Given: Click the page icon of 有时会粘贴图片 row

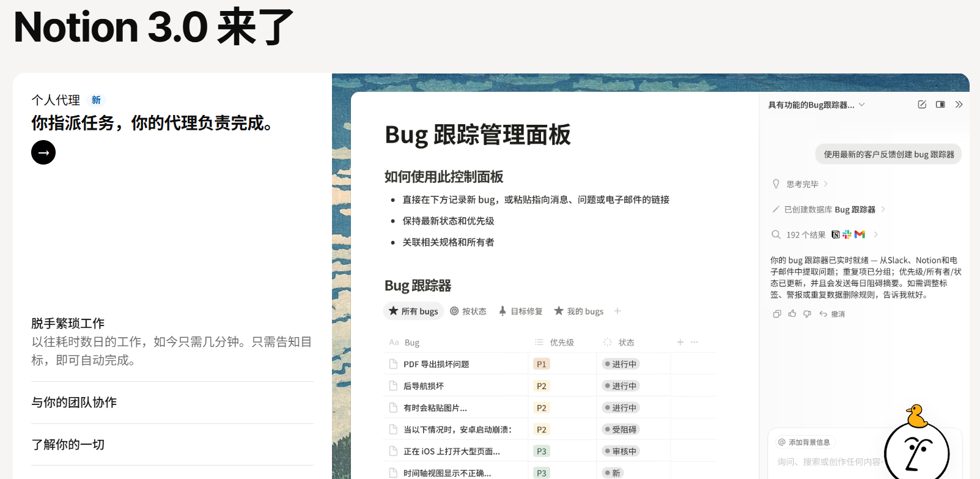Looking at the screenshot, I should [393, 407].
